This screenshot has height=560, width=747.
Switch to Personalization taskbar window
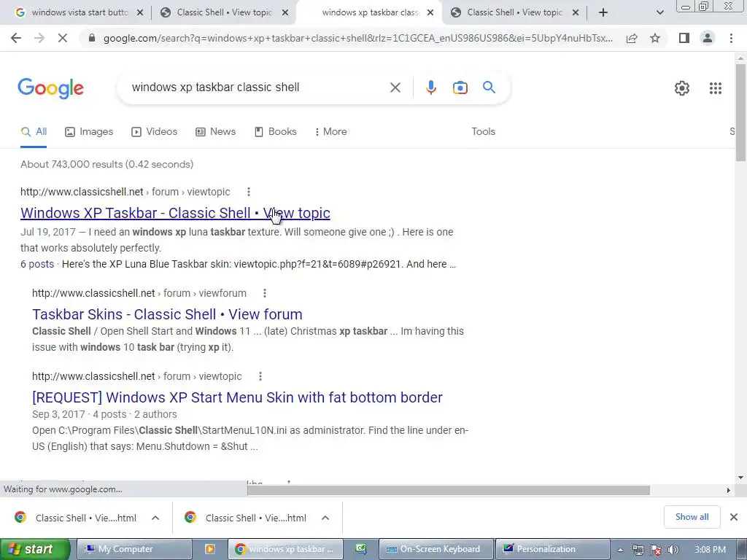(x=553, y=549)
